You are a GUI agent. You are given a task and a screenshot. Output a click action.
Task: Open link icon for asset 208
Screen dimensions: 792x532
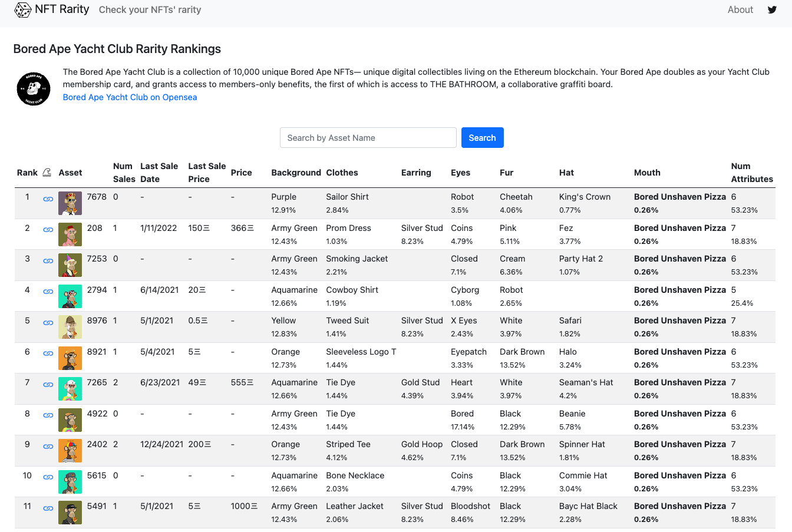point(48,230)
